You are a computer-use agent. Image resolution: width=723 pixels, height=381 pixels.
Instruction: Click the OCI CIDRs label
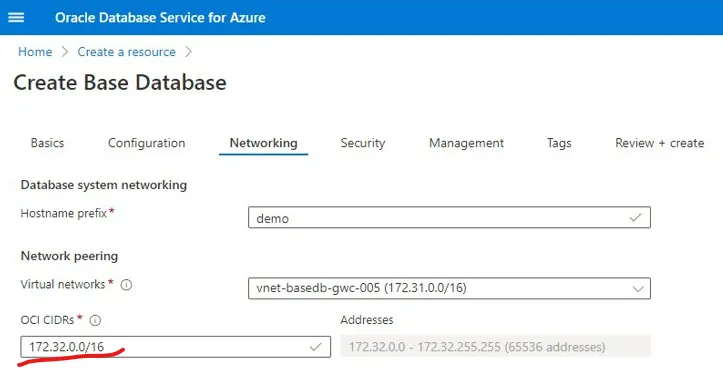47,320
